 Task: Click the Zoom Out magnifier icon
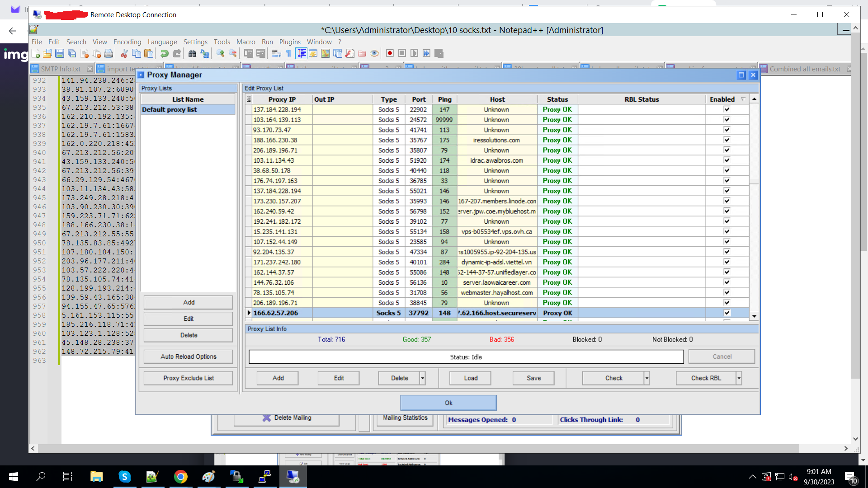(x=233, y=53)
